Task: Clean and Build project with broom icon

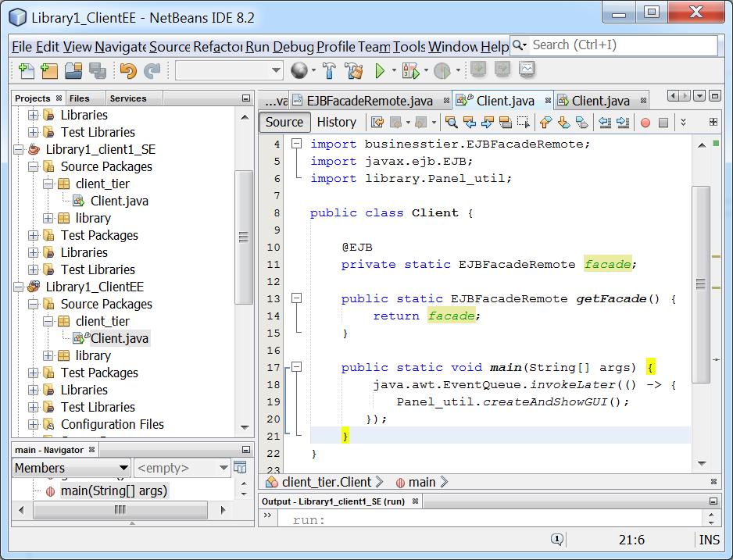Action: (354, 70)
